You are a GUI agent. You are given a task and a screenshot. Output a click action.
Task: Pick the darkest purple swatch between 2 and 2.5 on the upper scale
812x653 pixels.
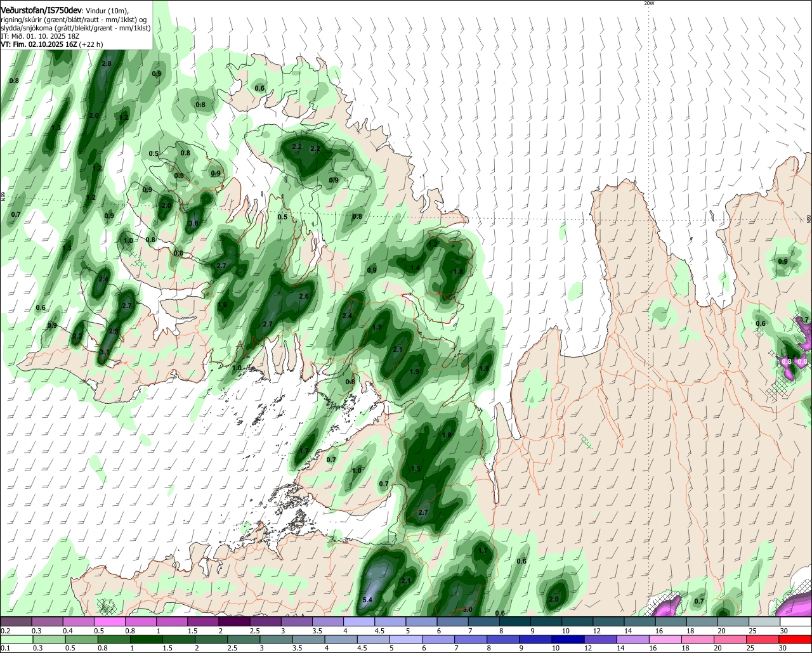click(234, 622)
